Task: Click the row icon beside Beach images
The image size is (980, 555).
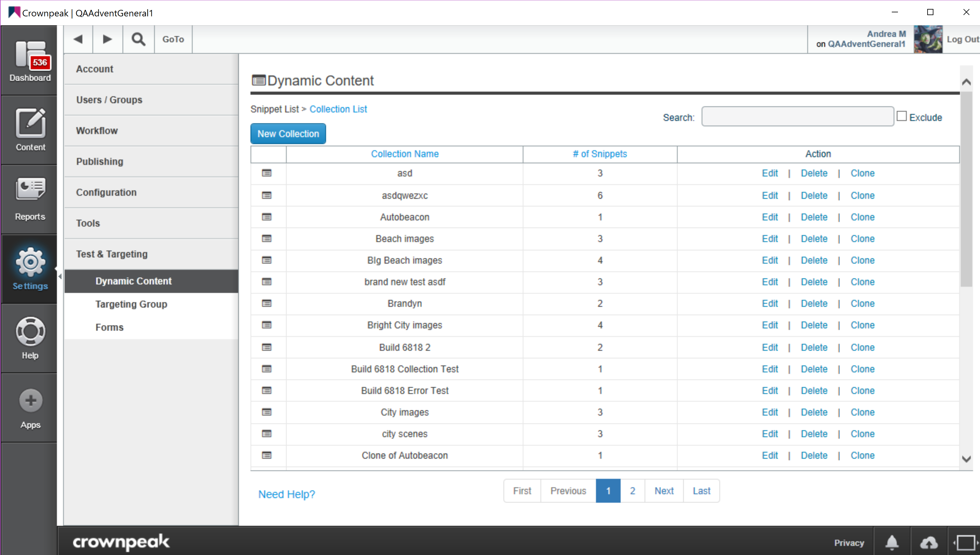Action: [x=267, y=239]
